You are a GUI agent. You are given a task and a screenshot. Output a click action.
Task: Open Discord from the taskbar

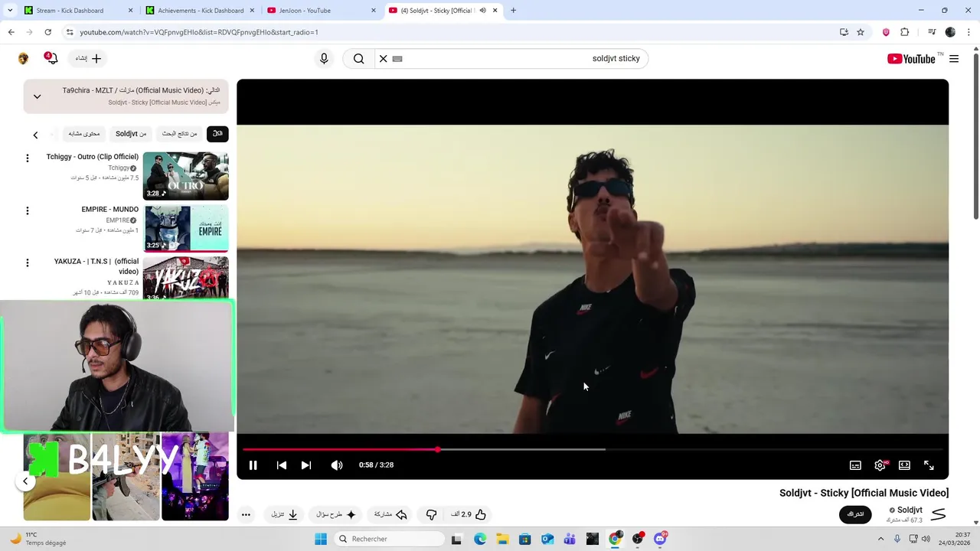660,539
